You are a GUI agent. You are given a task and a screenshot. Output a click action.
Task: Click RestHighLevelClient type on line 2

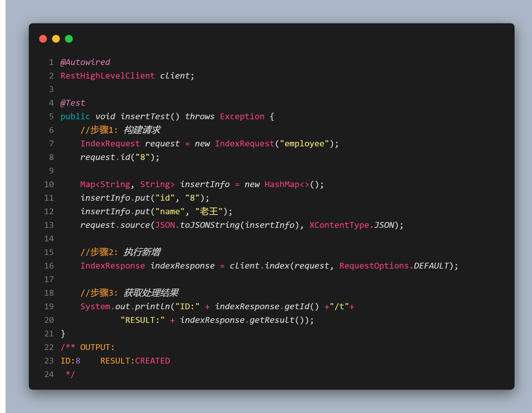108,76
